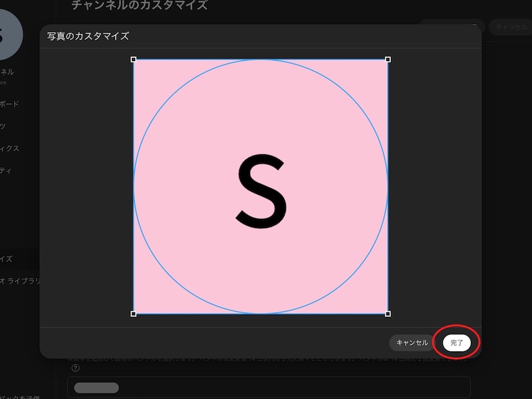This screenshot has width=532, height=399.
Task: Click the チャンネルのカスタマイズ page heading
Action: tap(140, 6)
